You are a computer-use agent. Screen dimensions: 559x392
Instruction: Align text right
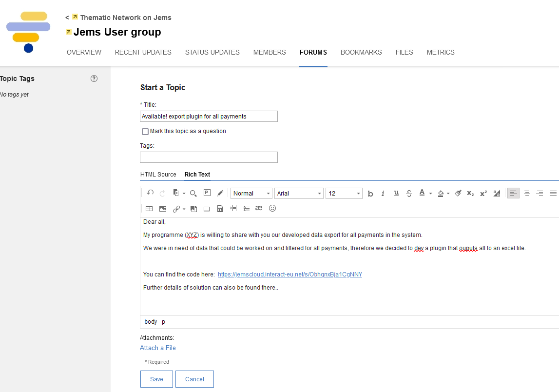pyautogui.click(x=540, y=193)
